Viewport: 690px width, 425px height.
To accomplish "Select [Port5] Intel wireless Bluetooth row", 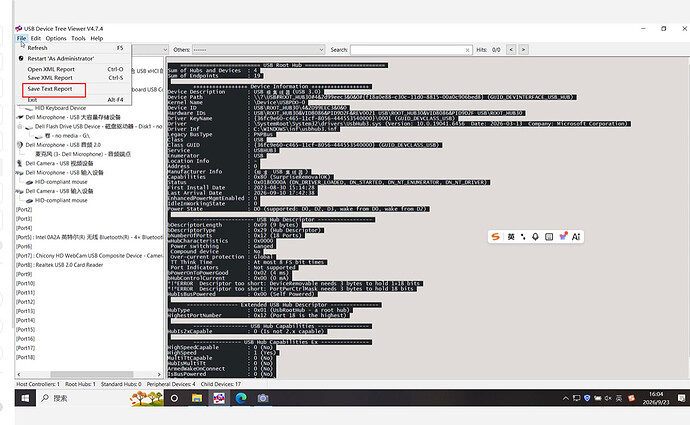I will 89,237.
